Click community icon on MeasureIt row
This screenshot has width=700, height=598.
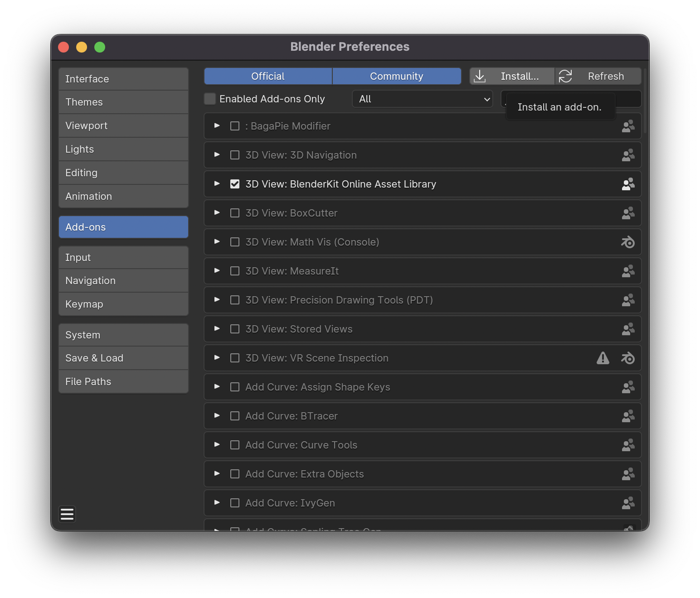tap(628, 271)
